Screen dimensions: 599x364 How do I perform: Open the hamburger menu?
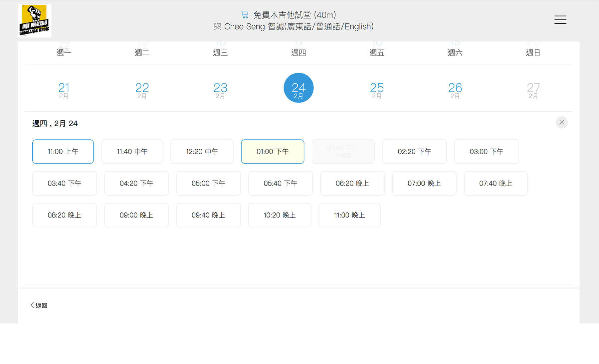[x=560, y=20]
